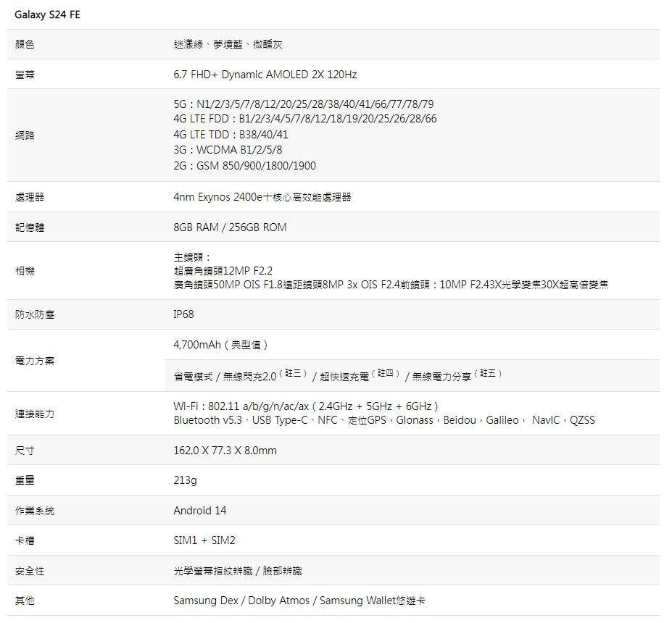Viewport: 672px width, 623px height.
Task: Click the 註四 footnote marker
Action: 385,373
